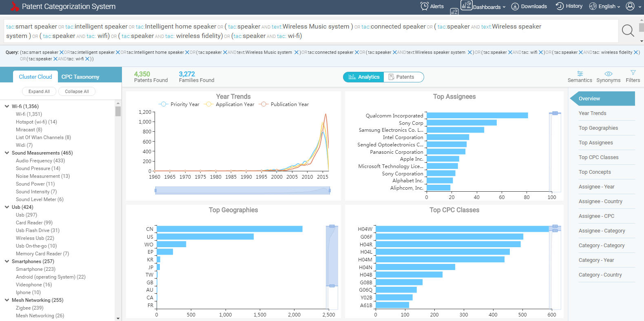Select Top Geographies in side menu

tap(598, 128)
